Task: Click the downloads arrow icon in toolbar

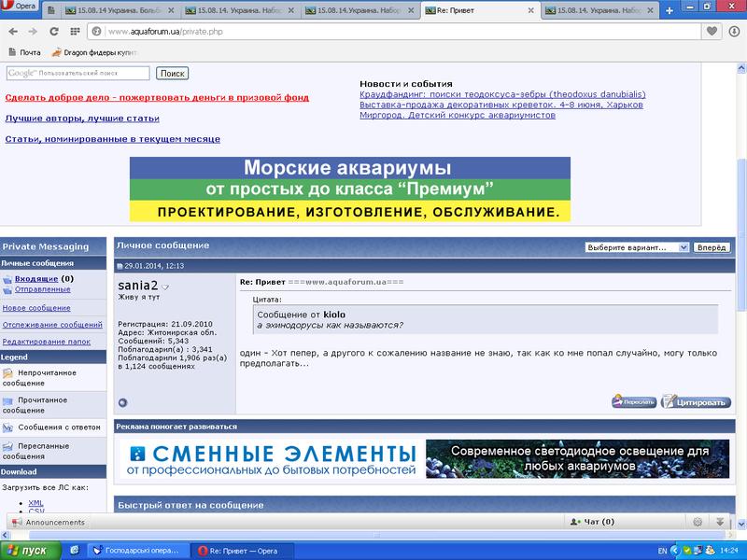Action: tap(735, 31)
